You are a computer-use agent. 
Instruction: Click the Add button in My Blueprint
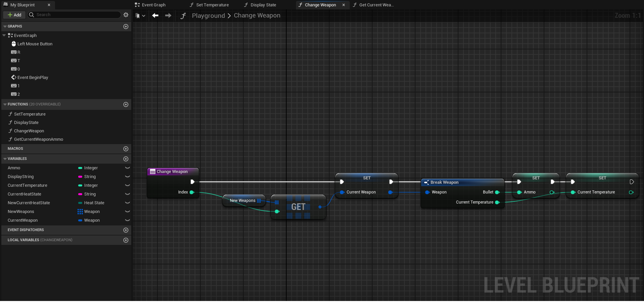click(x=14, y=15)
